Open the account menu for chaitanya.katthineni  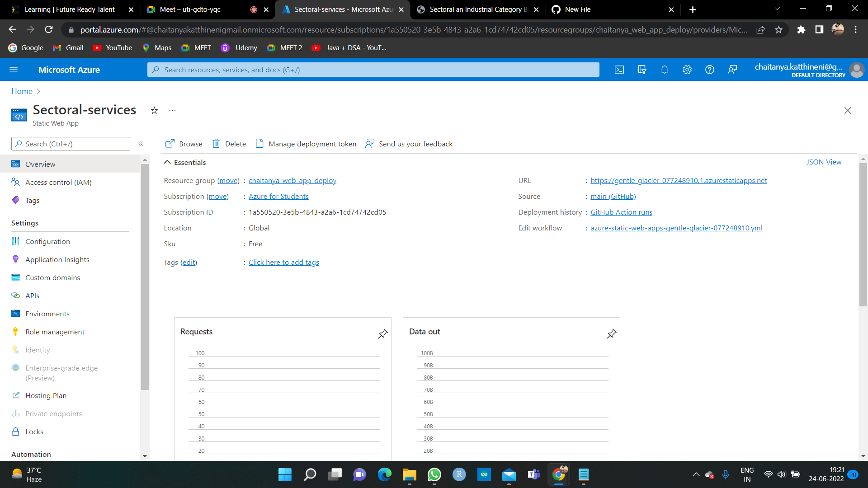tap(809, 70)
